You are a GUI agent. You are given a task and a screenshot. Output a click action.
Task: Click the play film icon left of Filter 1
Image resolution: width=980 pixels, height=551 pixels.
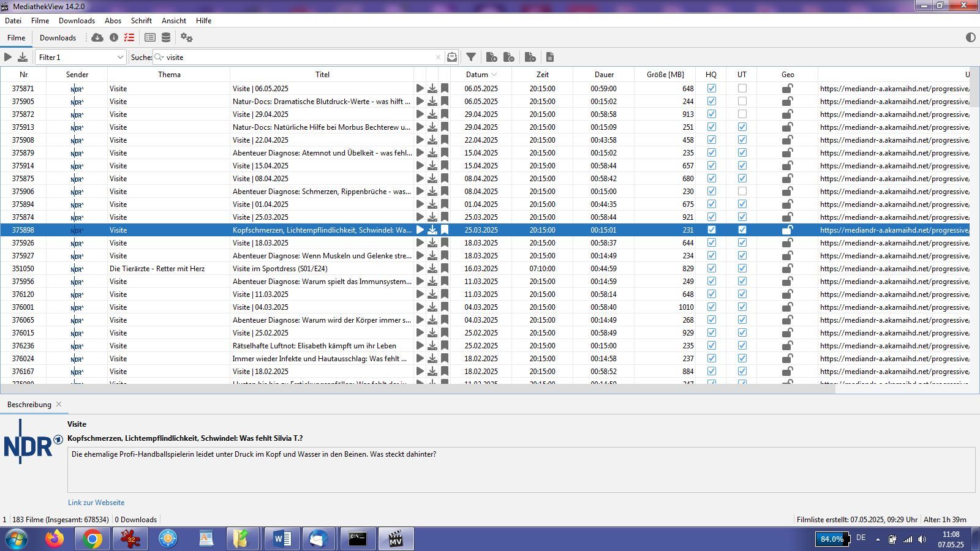tap(8, 57)
